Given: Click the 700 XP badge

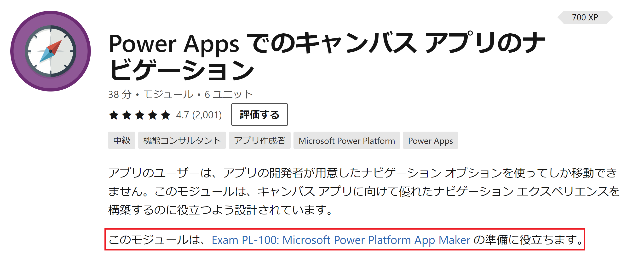Looking at the screenshot, I should click(585, 17).
